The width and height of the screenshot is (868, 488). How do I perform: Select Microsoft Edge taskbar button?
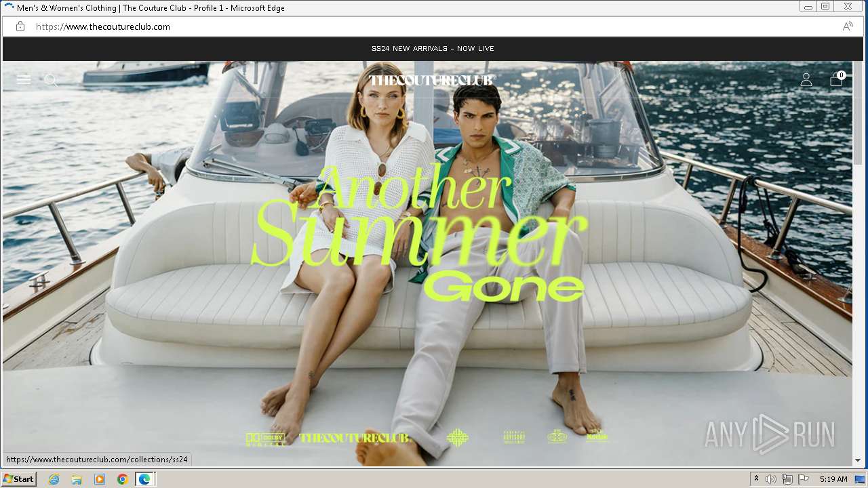[145, 479]
